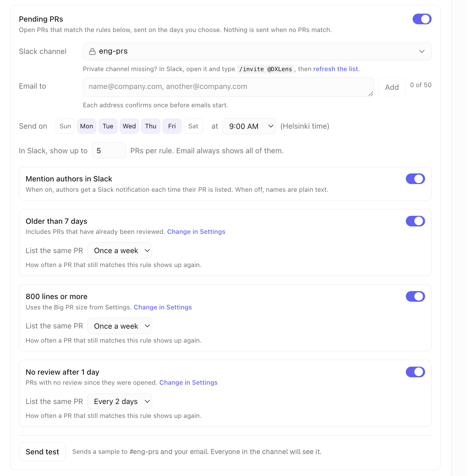Click the textarea resize handle in Email to
The width and height of the screenshot is (466, 476).
coord(371,94)
